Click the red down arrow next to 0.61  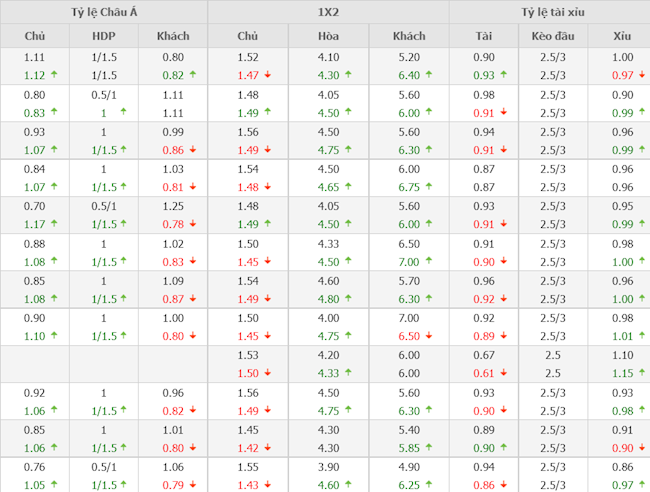tap(512, 372)
